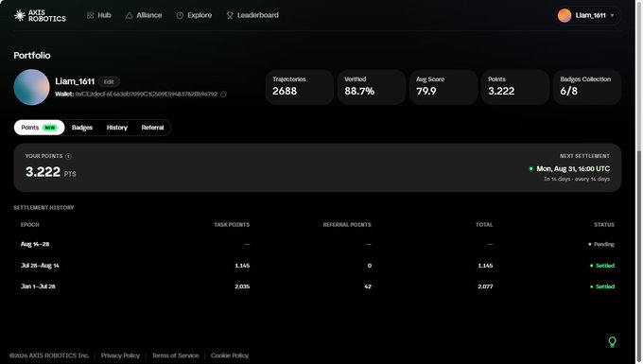Copy the wallet address
Viewport: 643px width, 364px height.
click(x=223, y=95)
